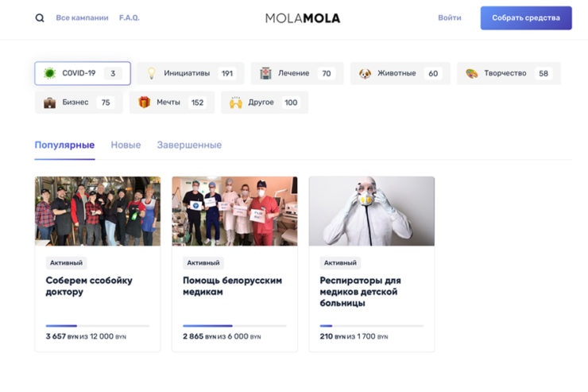This screenshot has width=588, height=392.
Task: Click the count 191 next to Инициативы
Action: (x=227, y=73)
